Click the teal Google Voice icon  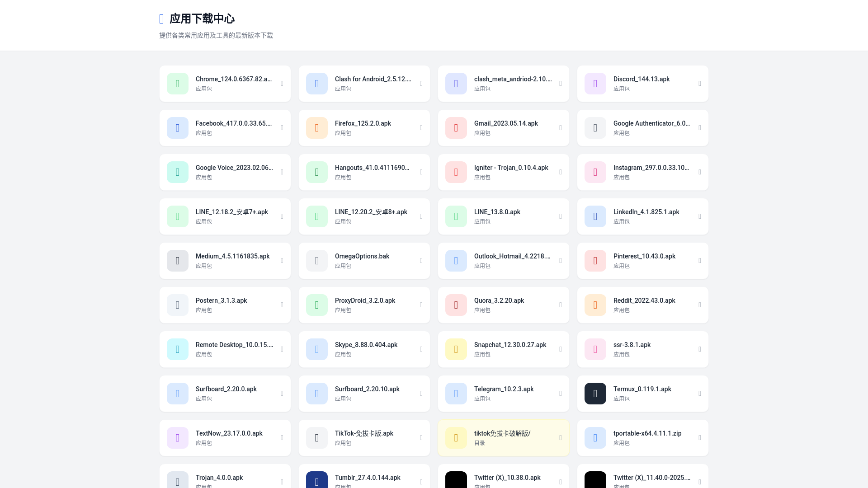tap(178, 172)
